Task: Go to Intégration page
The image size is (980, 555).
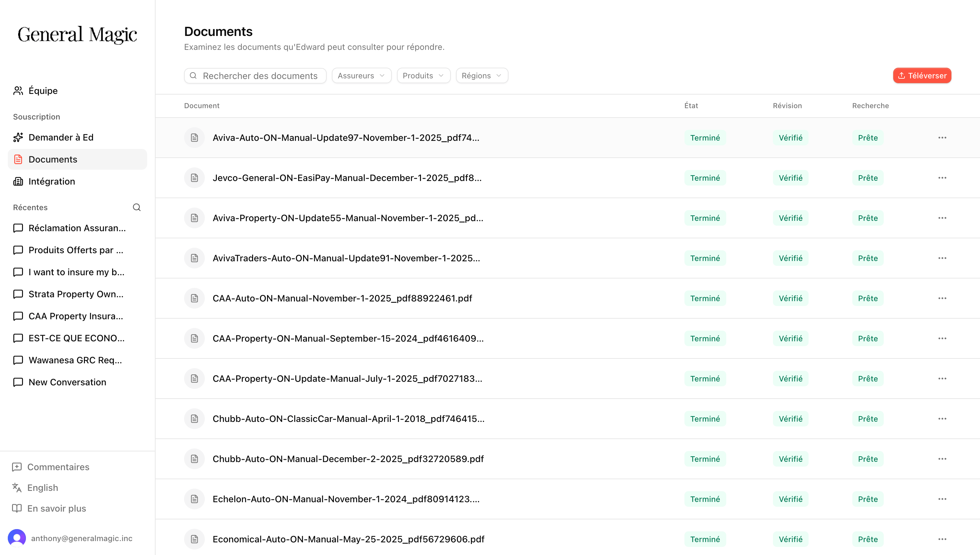Action: pos(77,181)
